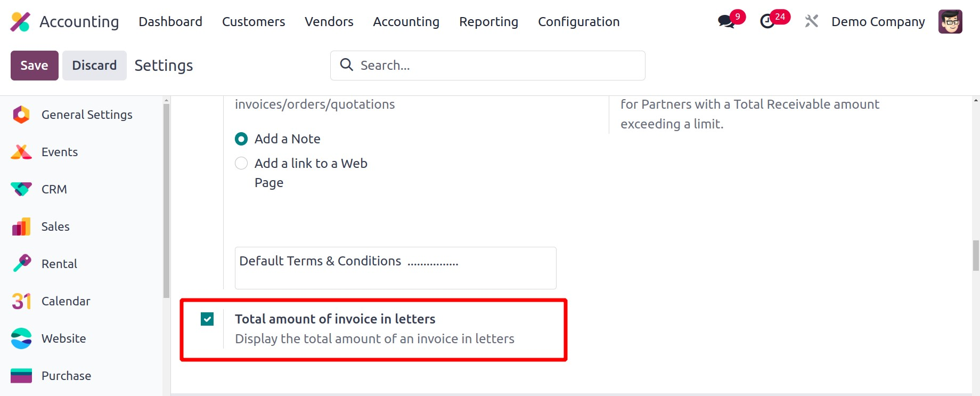This screenshot has height=396, width=980.
Task: Expand the Vendors menu
Action: pyautogui.click(x=329, y=22)
